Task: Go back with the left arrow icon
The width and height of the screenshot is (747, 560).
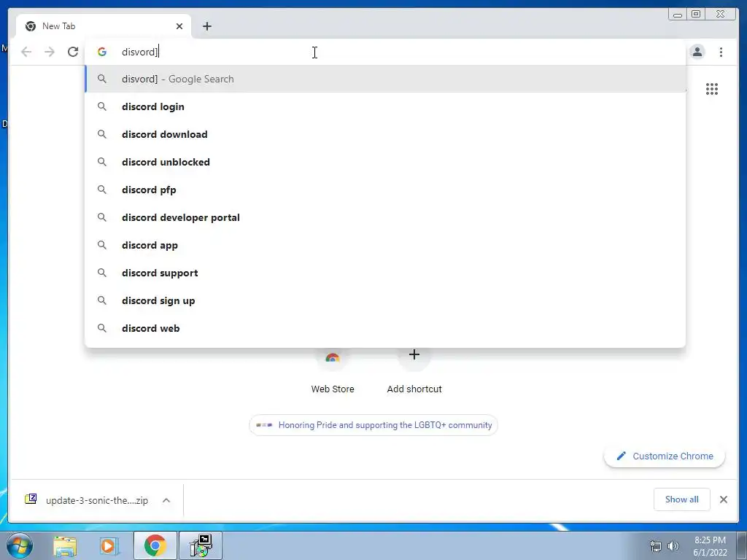Action: [x=26, y=52]
